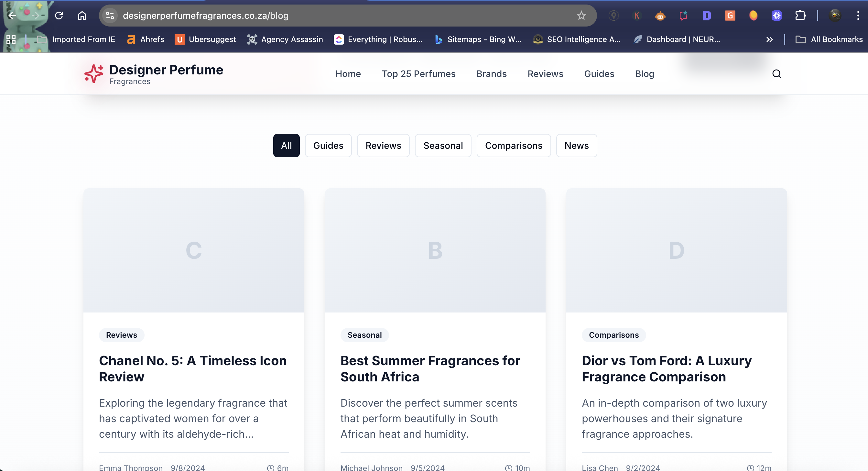Open the Imported From IE folder
Viewport: 868px width, 471px height.
[x=76, y=39]
